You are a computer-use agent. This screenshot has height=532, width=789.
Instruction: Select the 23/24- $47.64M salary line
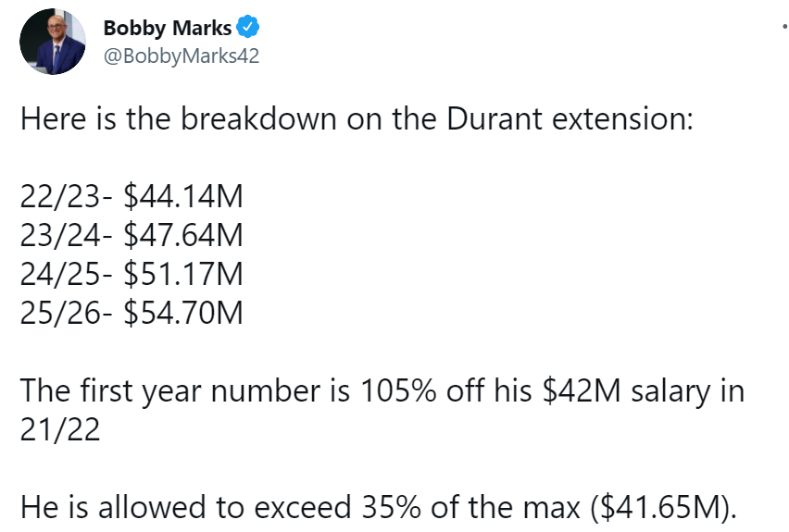(x=131, y=235)
